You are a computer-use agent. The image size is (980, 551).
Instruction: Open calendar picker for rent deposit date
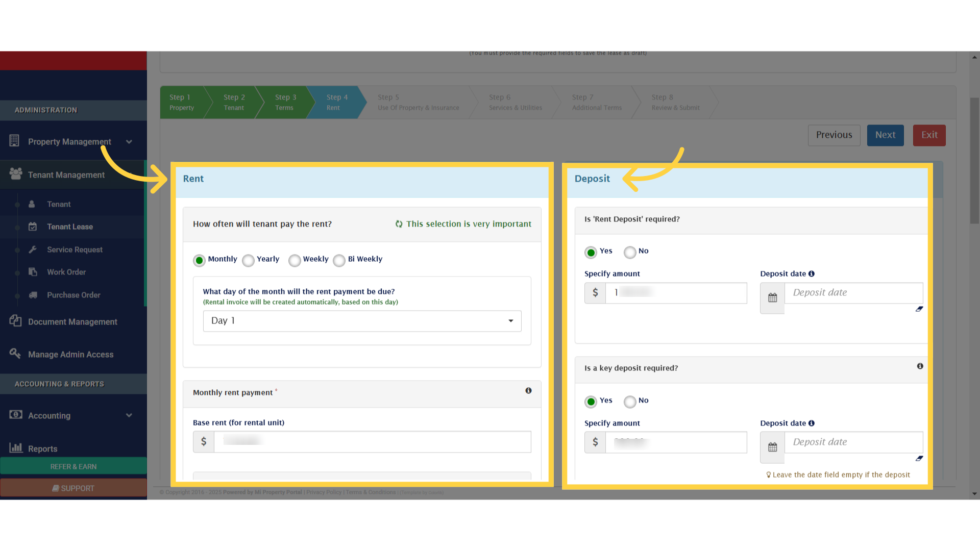coord(772,298)
